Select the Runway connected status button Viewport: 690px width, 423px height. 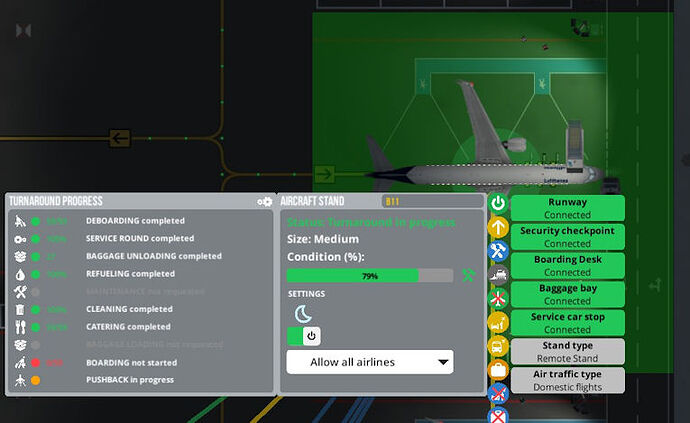[567, 208]
